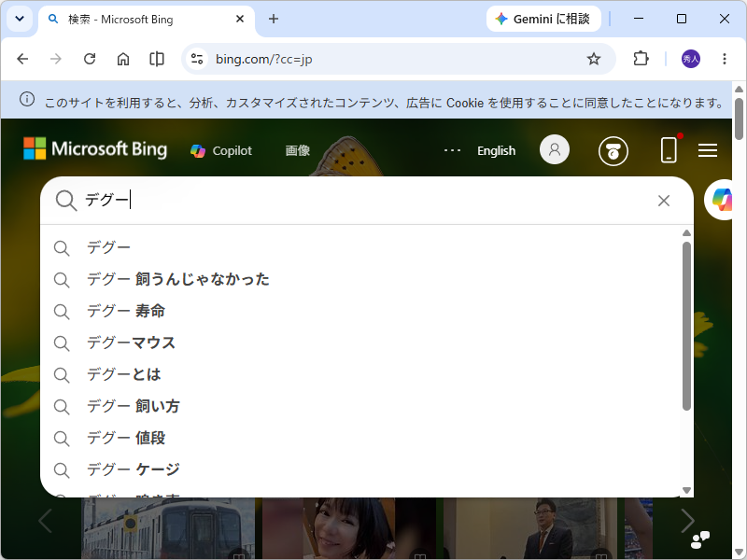Select the 検索 - Microsoft Bing tab
Image resolution: width=747 pixels, height=560 pixels.
pos(147,19)
